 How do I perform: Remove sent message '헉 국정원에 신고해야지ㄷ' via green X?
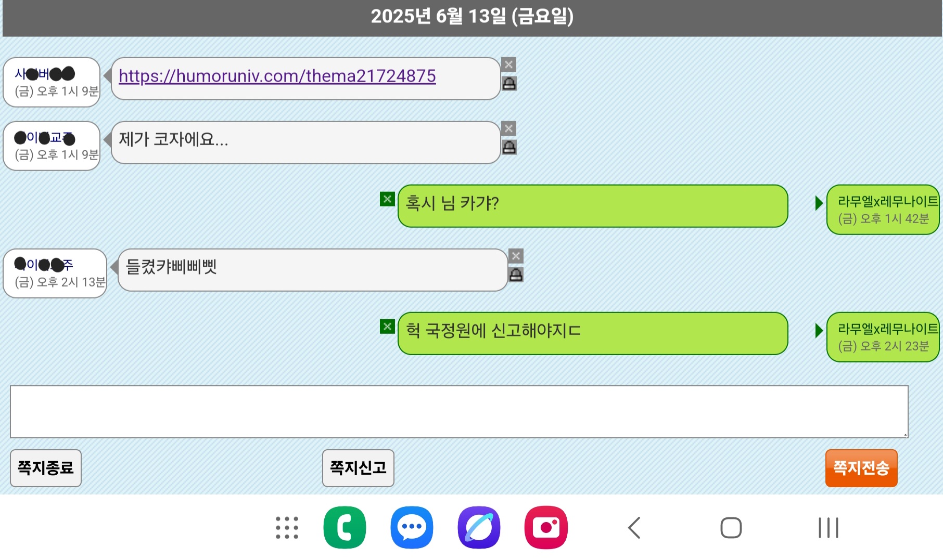(x=387, y=327)
